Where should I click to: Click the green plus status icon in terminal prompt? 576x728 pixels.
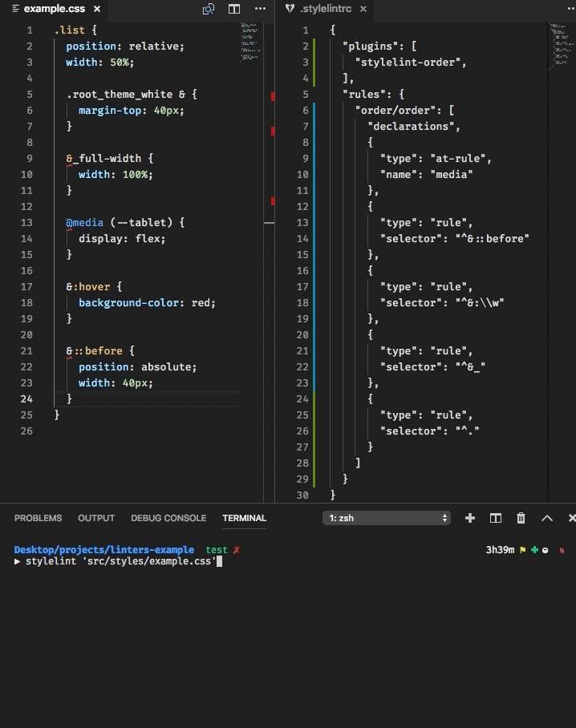coord(534,550)
